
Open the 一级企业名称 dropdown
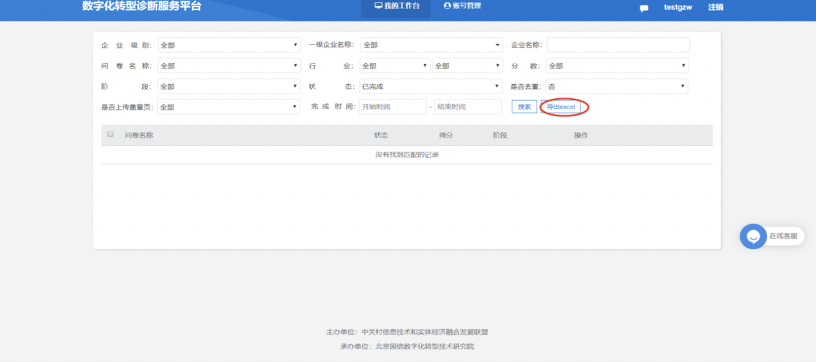(x=431, y=45)
